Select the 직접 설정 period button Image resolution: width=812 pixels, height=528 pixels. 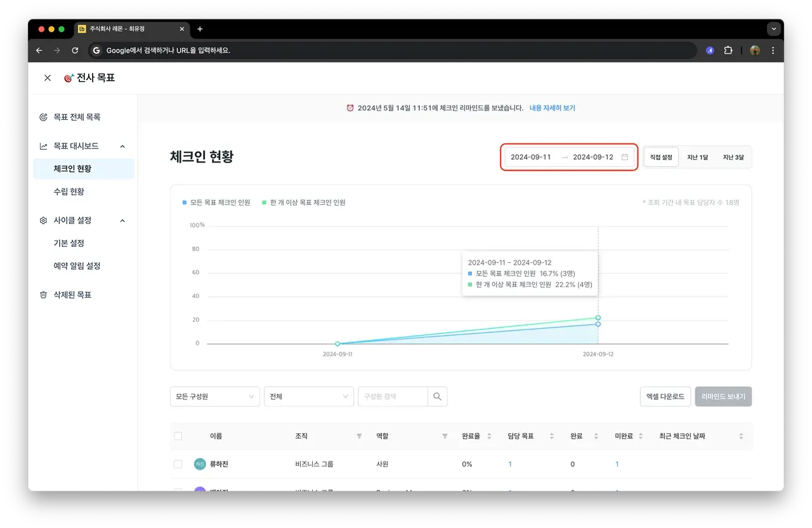pos(661,157)
